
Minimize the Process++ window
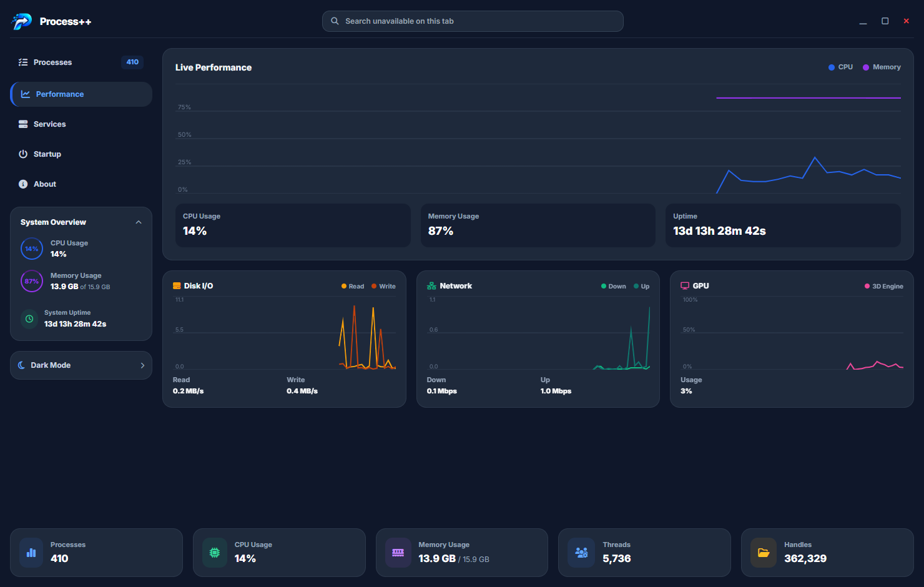tap(863, 21)
